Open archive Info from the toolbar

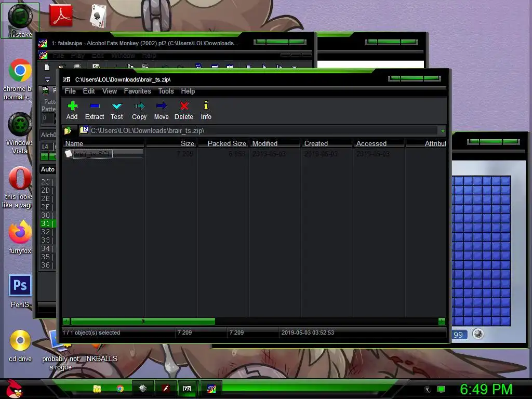coord(206,111)
